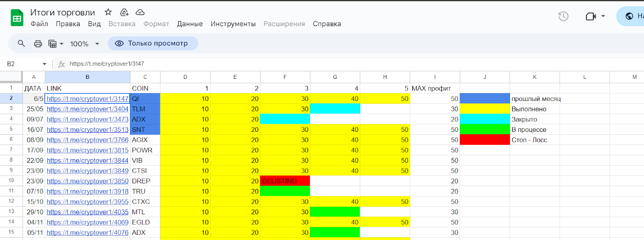The image size is (644, 240).
Task: Click the print icon
Action: (x=38, y=43)
